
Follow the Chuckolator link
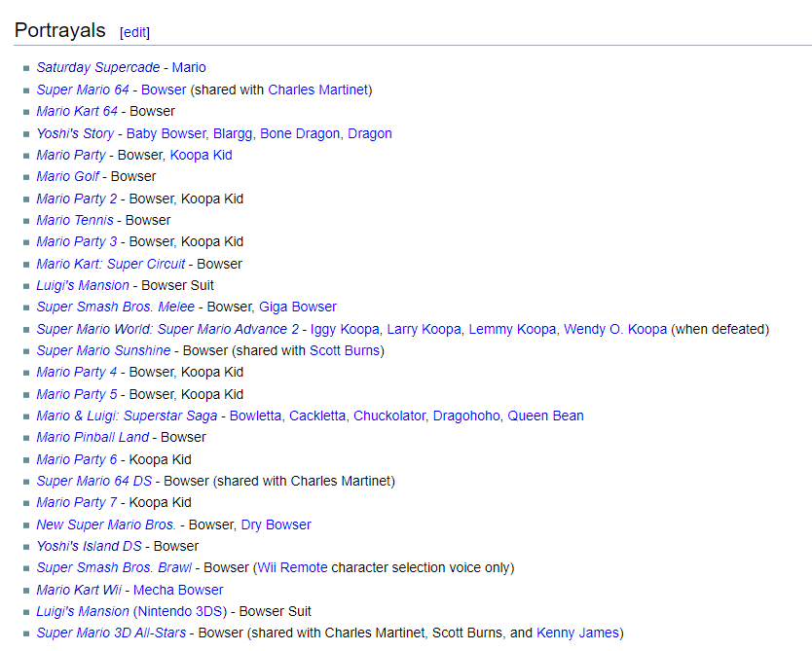389,416
